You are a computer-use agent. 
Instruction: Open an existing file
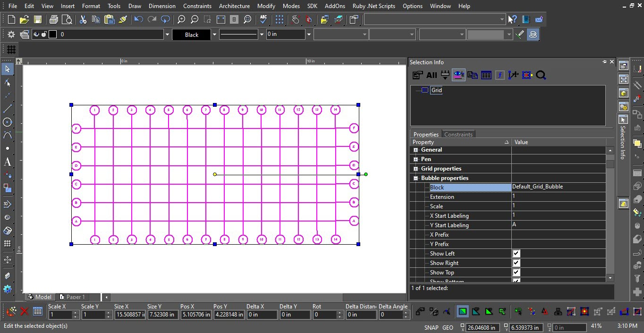coord(25,19)
